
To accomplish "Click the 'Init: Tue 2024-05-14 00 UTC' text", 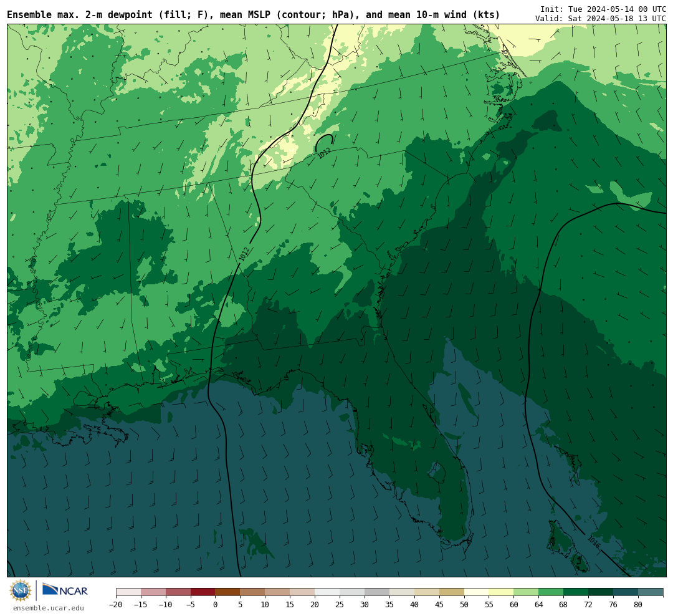I will point(603,9).
